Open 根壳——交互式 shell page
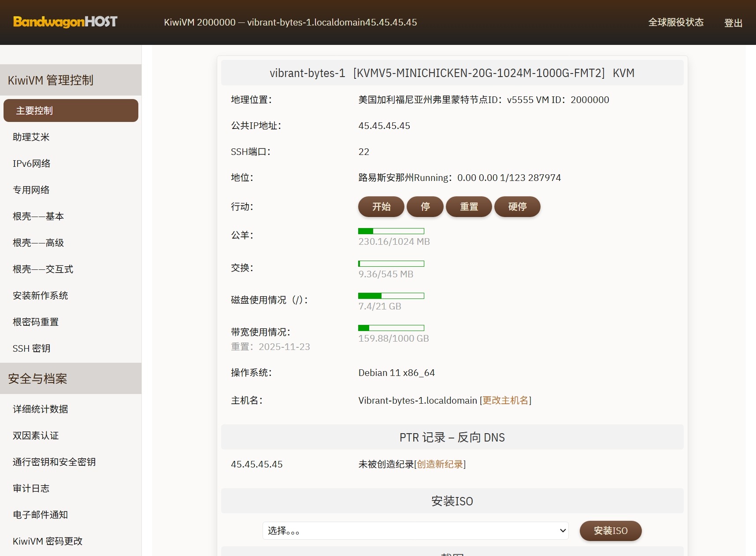 43,269
